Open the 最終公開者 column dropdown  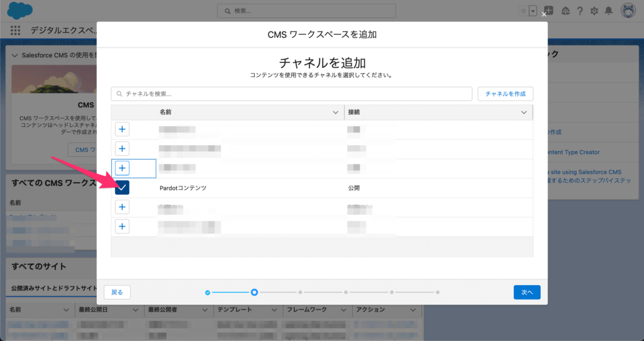point(205,310)
